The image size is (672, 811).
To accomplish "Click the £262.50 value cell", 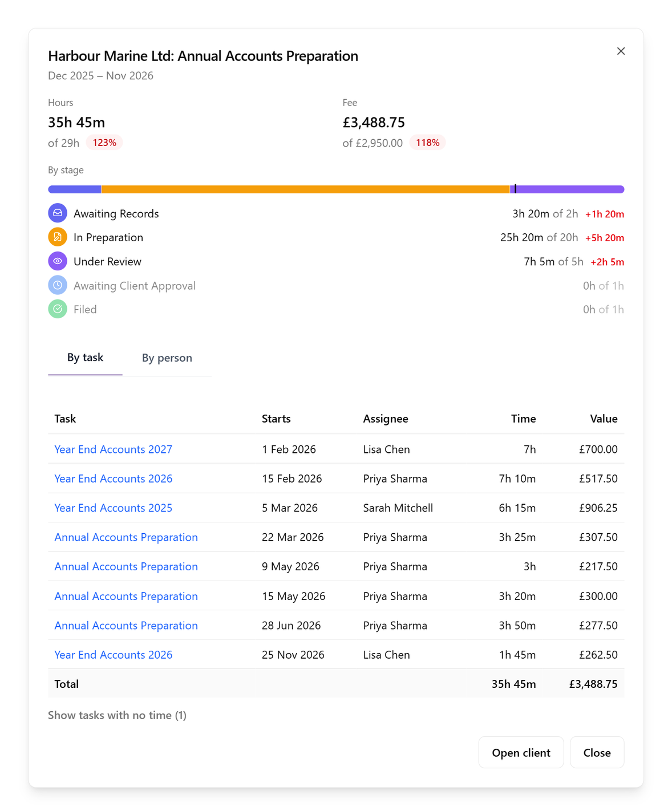I will [598, 655].
